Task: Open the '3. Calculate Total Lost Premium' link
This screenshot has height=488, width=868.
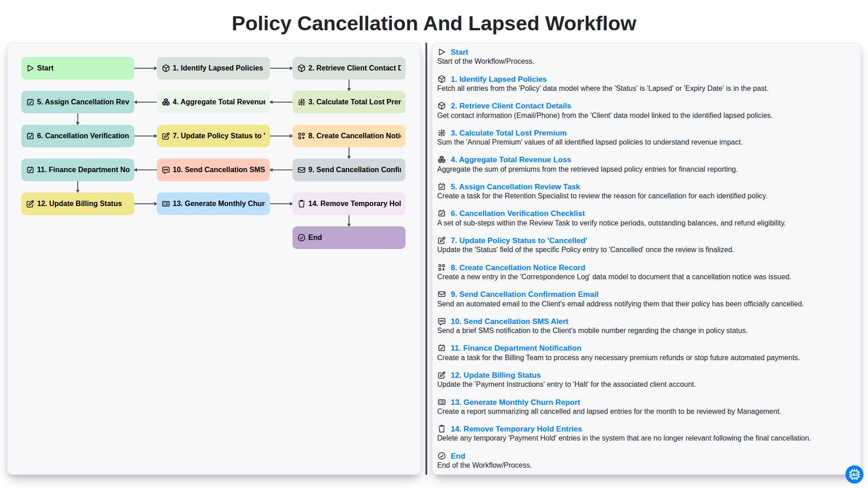Action: click(508, 133)
